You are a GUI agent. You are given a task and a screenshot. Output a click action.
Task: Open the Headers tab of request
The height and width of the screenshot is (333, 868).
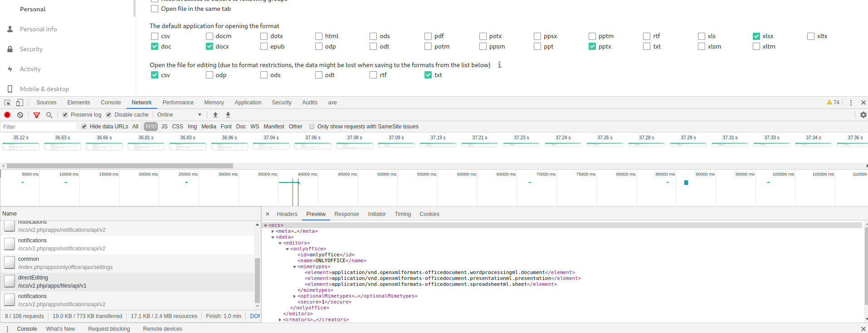287,214
